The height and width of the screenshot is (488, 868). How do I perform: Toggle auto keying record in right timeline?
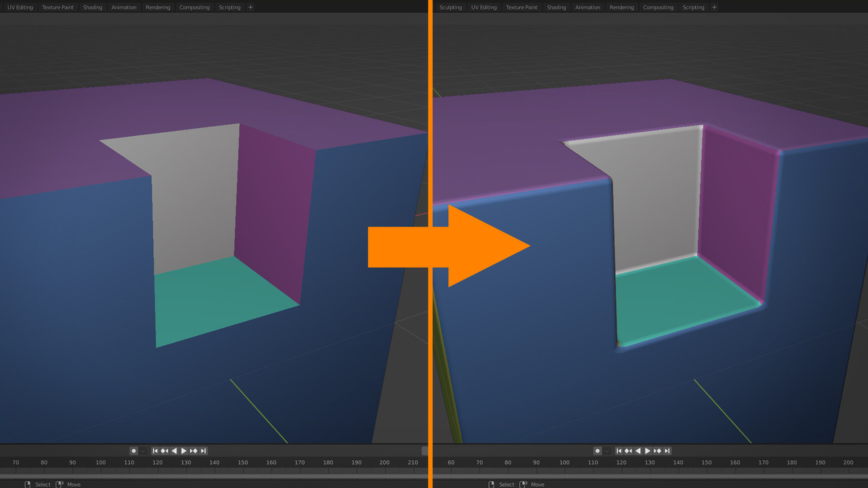[597, 451]
